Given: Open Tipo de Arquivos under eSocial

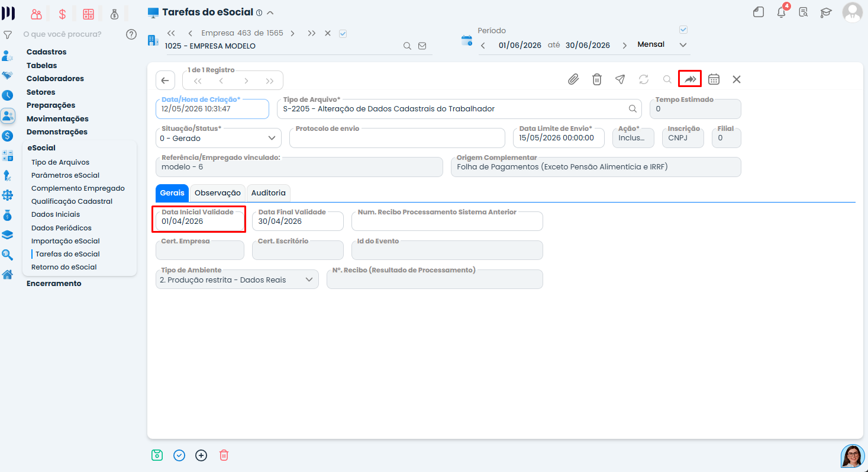Looking at the screenshot, I should 60,162.
